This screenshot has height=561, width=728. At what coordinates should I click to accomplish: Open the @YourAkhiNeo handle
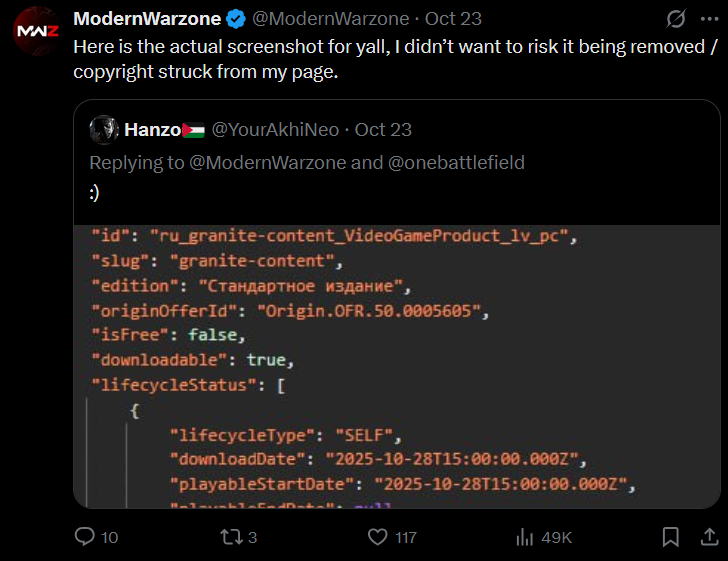pos(274,130)
